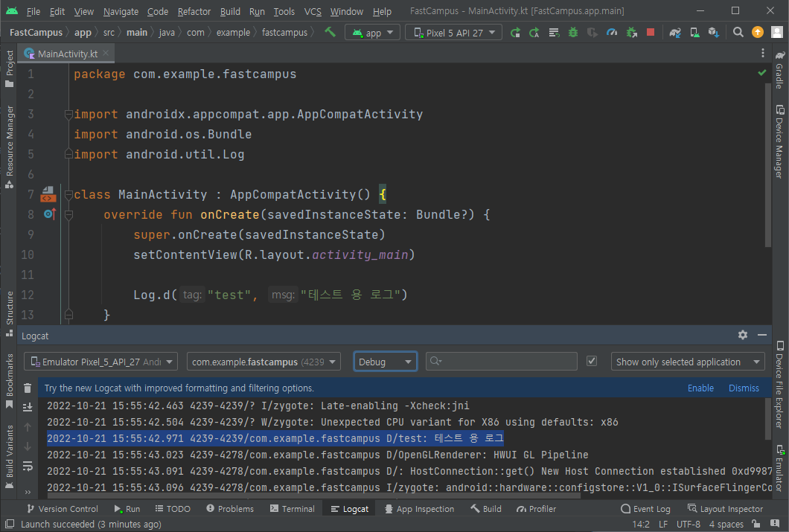789x532 pixels.
Task: Click tool window toggle icon in bottom-left corner
Action: coord(10,524)
